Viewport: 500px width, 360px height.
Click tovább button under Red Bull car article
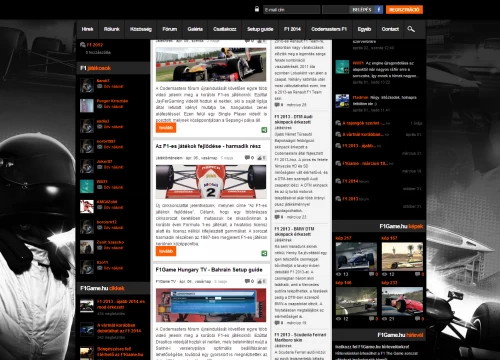click(166, 128)
